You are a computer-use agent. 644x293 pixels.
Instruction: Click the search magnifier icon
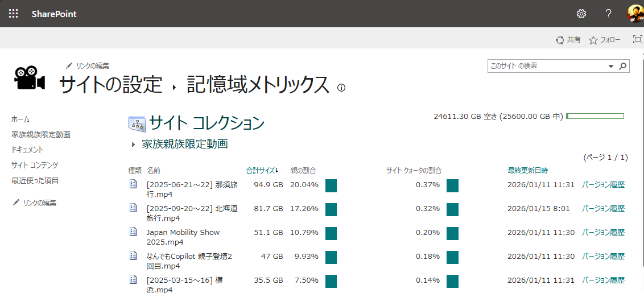click(623, 66)
